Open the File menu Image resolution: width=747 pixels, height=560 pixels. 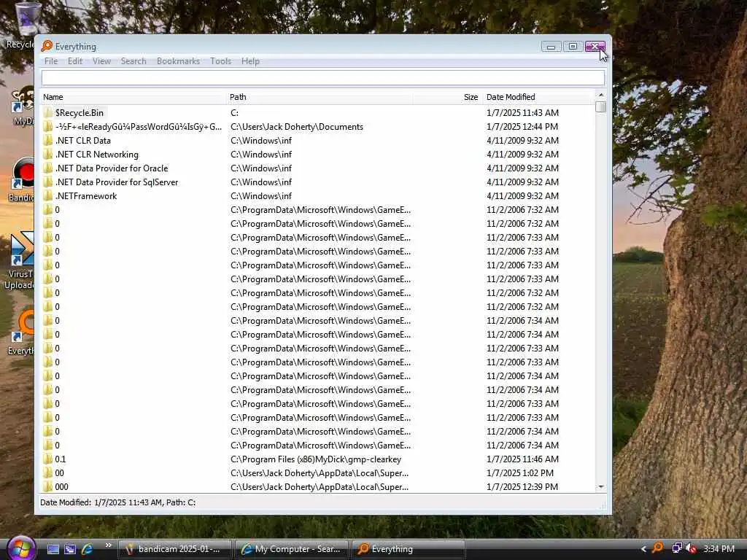(x=51, y=61)
